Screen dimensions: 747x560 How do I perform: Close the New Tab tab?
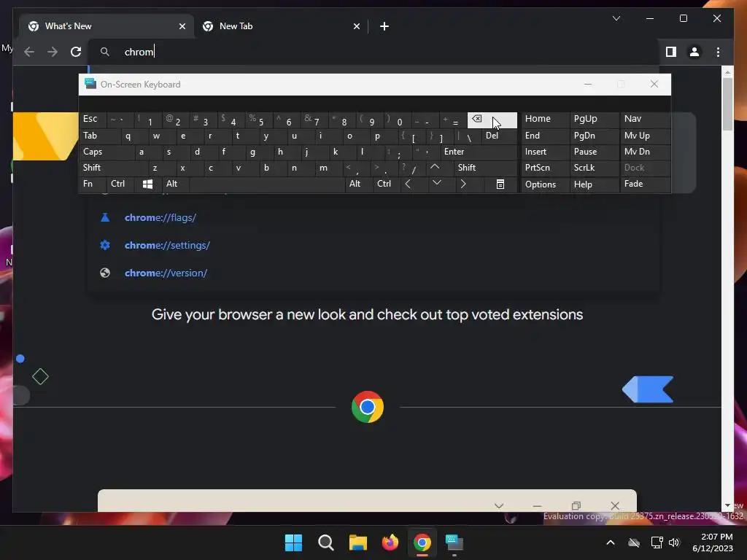(356, 26)
